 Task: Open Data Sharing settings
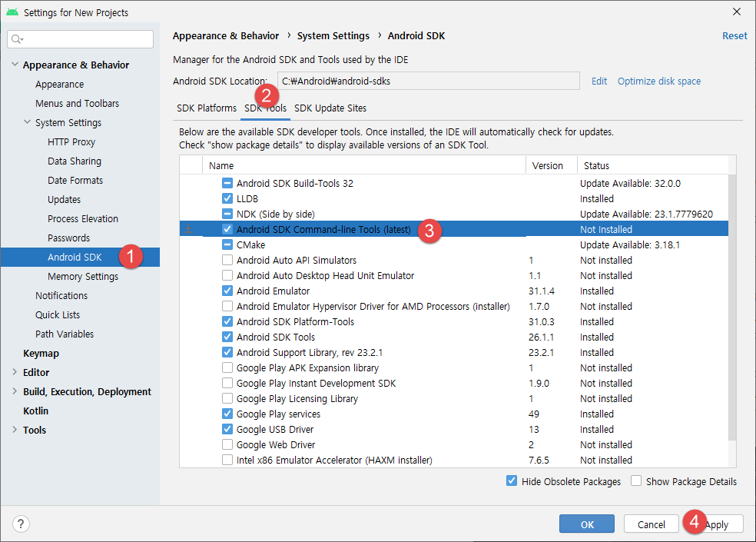(x=75, y=161)
